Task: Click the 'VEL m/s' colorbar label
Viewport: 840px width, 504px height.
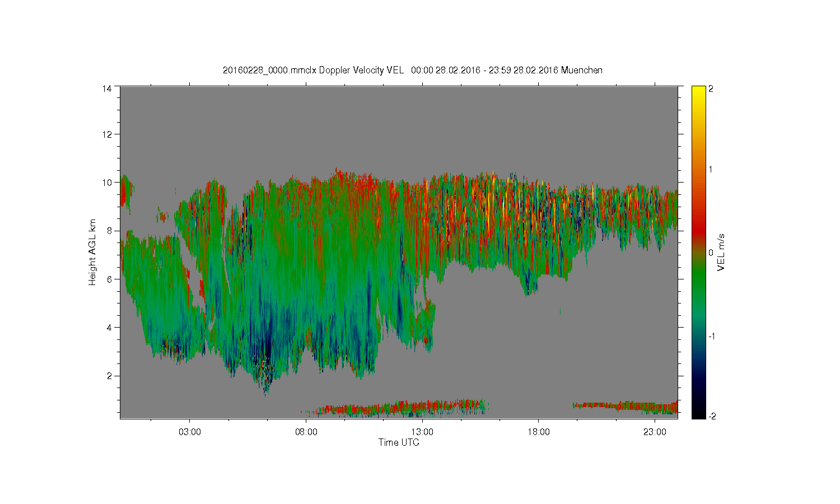Action: pos(721,252)
